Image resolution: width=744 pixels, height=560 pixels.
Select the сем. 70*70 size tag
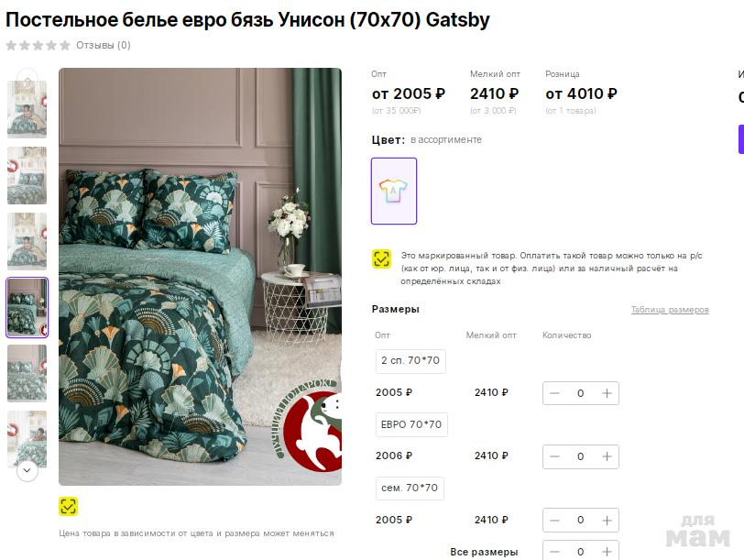[410, 488]
